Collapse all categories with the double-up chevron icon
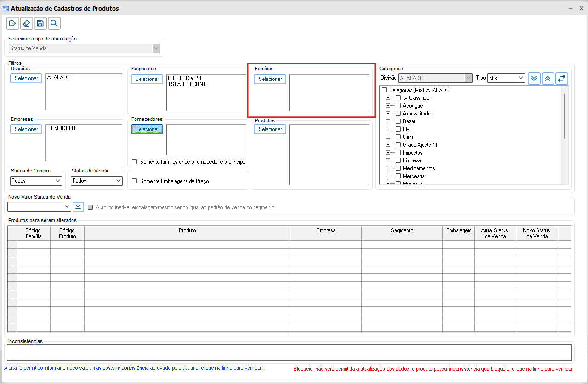This screenshot has height=384, width=588. (x=548, y=78)
